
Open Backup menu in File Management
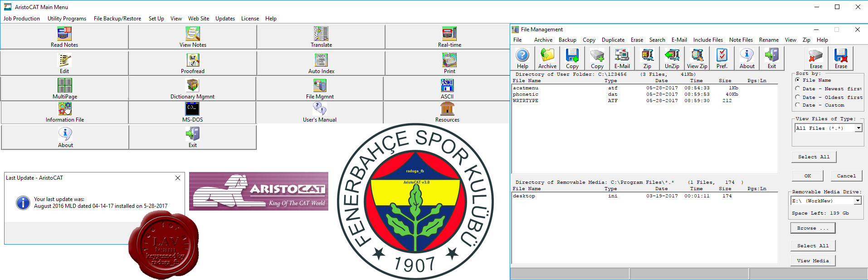point(567,40)
